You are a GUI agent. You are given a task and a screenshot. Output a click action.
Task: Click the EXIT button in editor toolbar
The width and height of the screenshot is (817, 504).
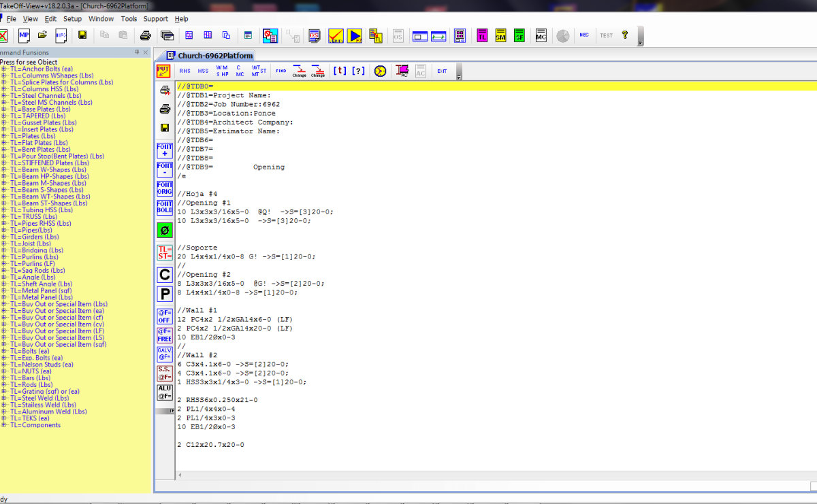pos(442,71)
